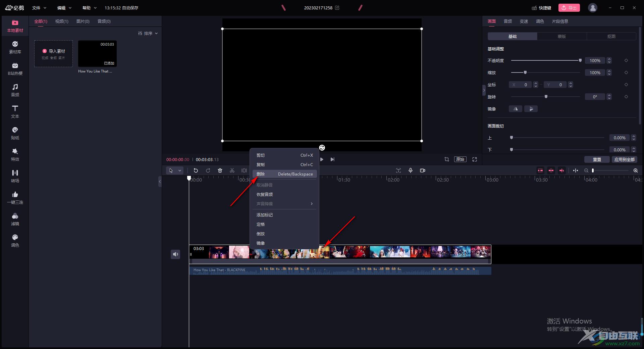Open the 特效 effects panel
The width and height of the screenshot is (644, 349).
(x=15, y=155)
